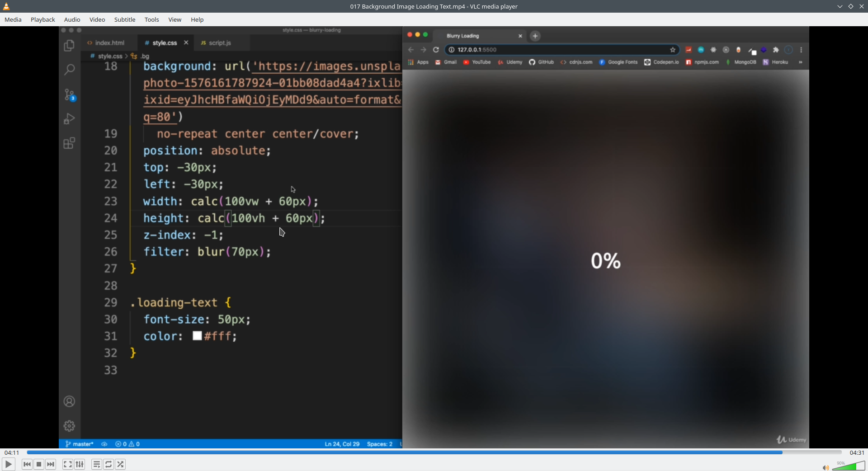Toggle fullscreen video mode
868x471 pixels.
67,464
